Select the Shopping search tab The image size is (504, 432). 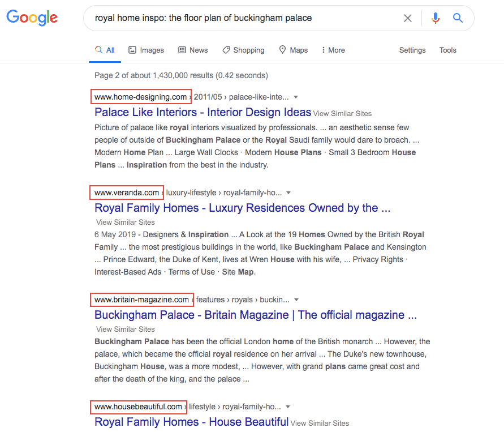point(243,50)
